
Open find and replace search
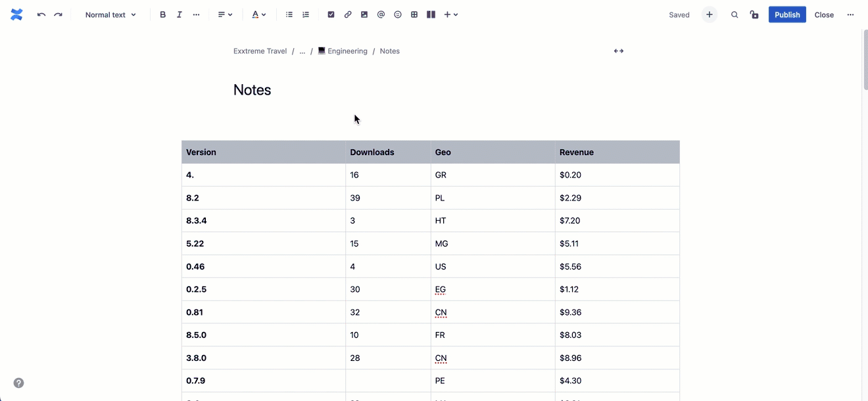click(x=735, y=14)
